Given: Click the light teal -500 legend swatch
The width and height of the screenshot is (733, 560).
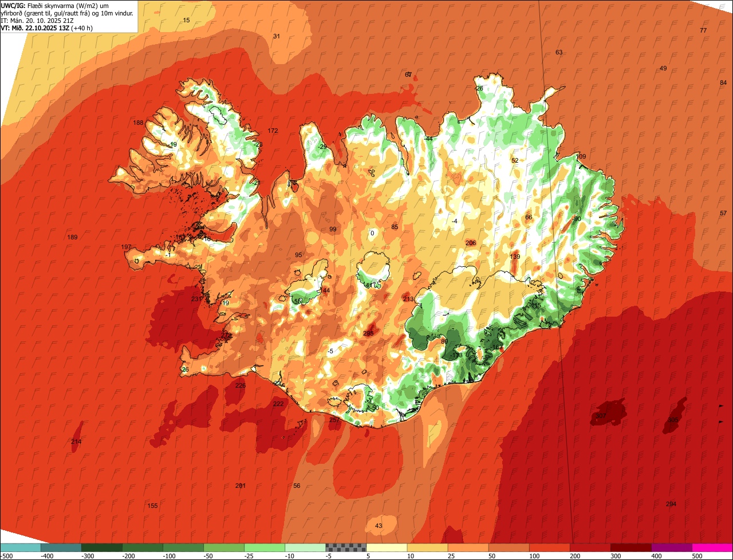Looking at the screenshot, I should tap(21, 547).
